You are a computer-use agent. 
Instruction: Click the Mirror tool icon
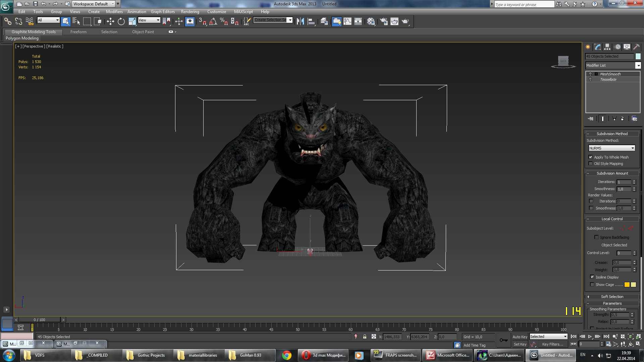coord(300,21)
